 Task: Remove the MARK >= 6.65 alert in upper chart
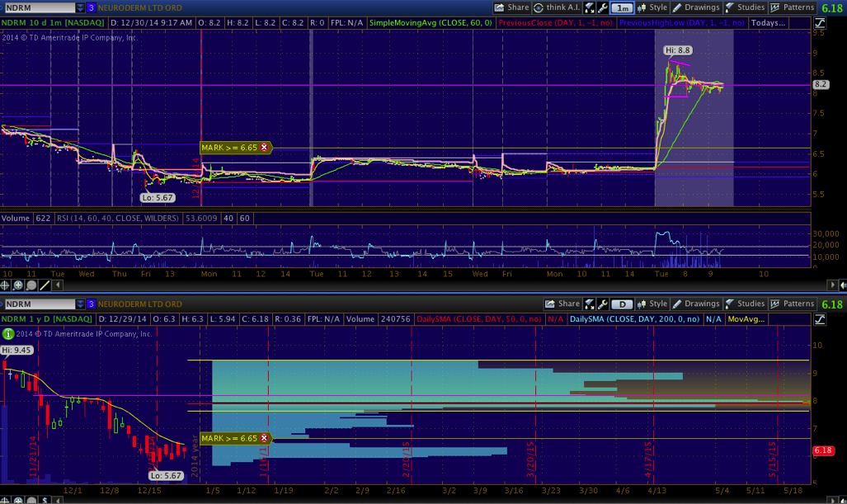click(x=264, y=148)
